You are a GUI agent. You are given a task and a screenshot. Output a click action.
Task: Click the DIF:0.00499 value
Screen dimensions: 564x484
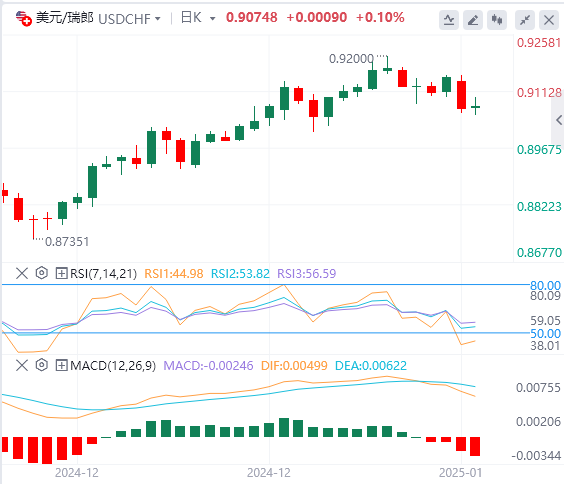[x=294, y=366]
